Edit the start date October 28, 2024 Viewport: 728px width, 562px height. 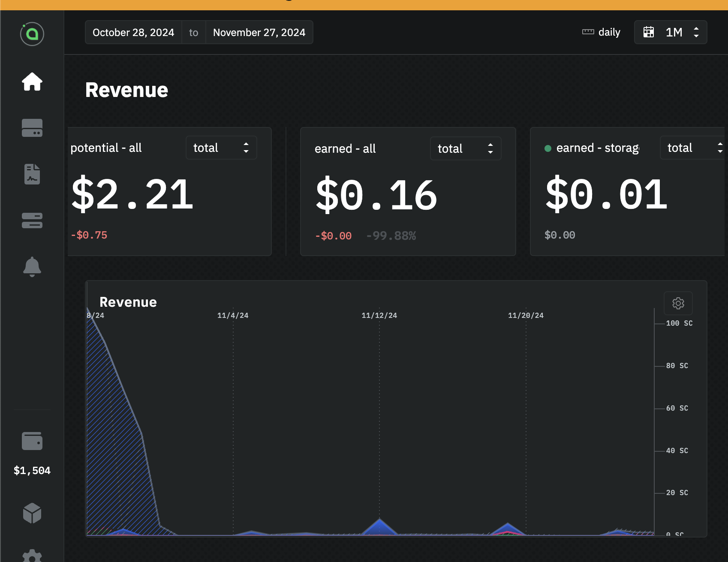click(133, 33)
